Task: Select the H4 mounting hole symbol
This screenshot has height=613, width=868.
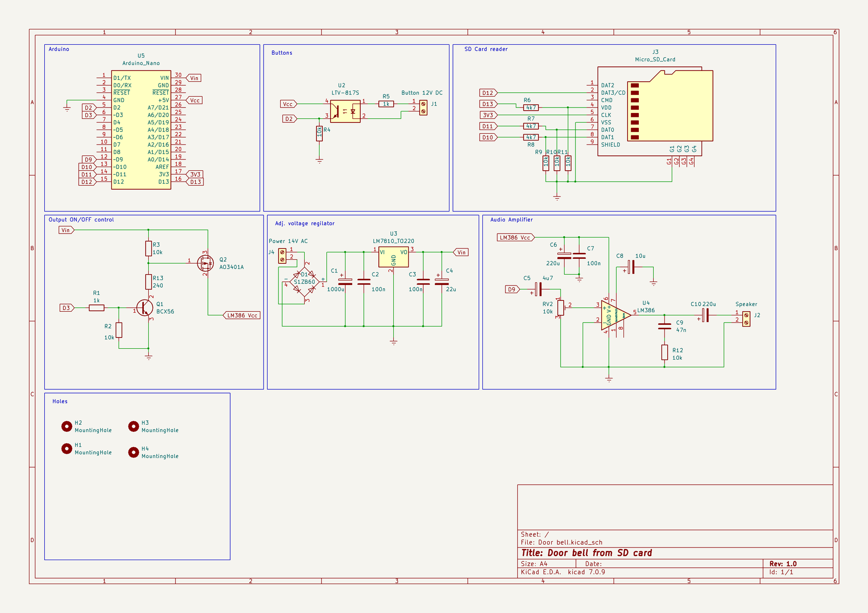Action: 133,452
